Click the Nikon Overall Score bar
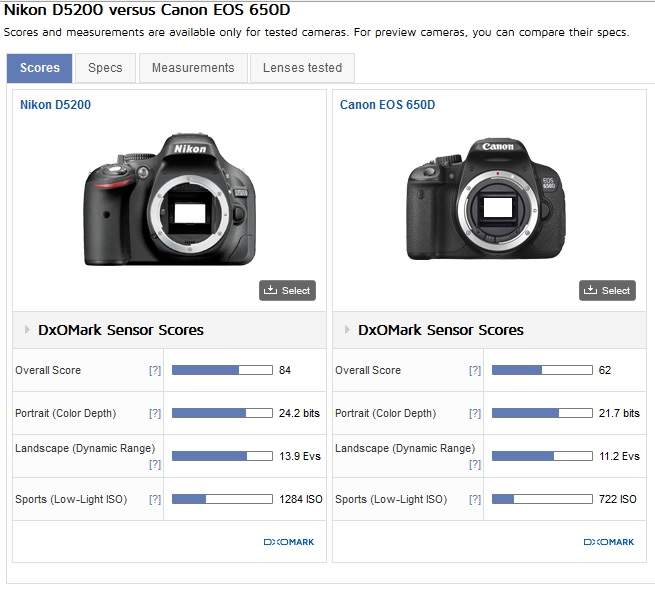 (x=222, y=370)
